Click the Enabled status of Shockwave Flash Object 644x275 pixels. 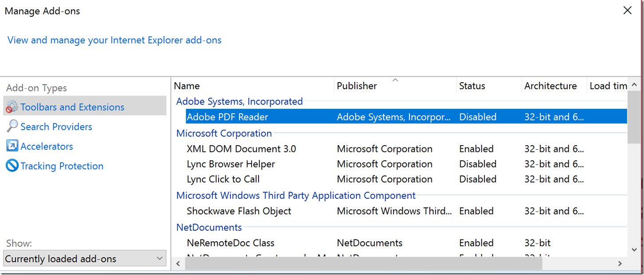476,211
